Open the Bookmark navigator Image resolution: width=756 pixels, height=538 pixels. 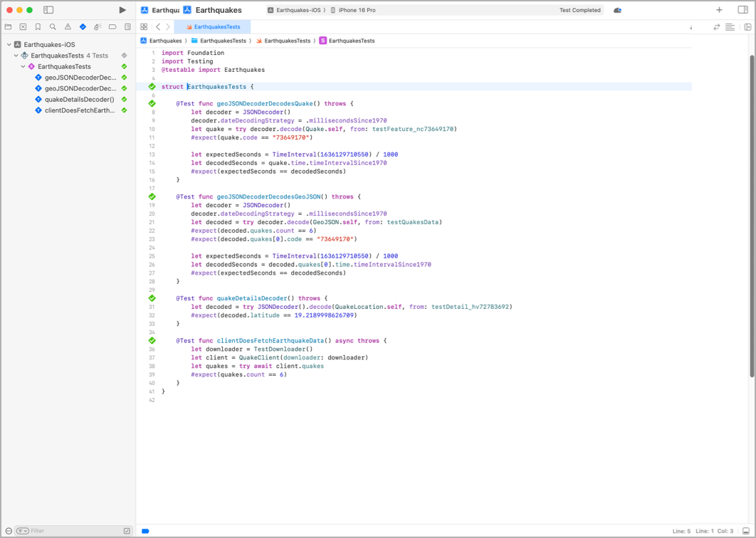pos(38,27)
